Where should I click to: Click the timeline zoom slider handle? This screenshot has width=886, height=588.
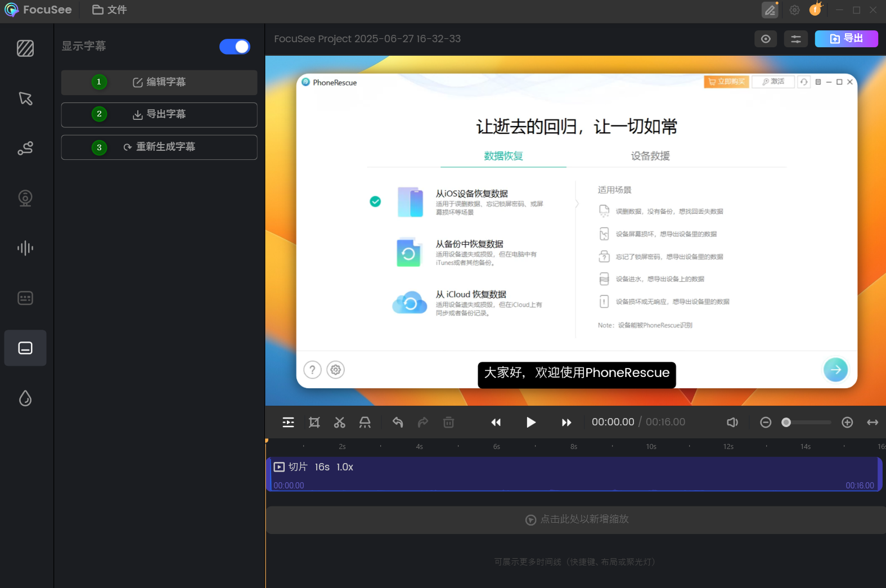tap(786, 423)
